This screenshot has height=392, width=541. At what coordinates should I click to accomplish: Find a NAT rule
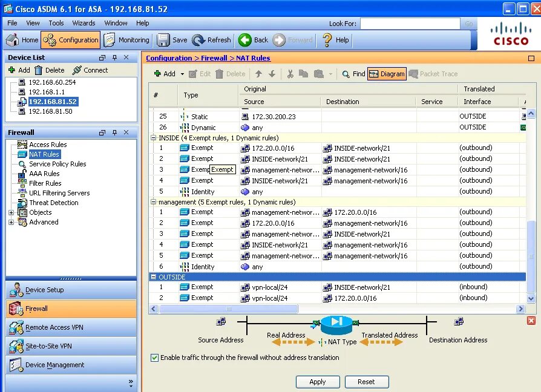(x=353, y=74)
